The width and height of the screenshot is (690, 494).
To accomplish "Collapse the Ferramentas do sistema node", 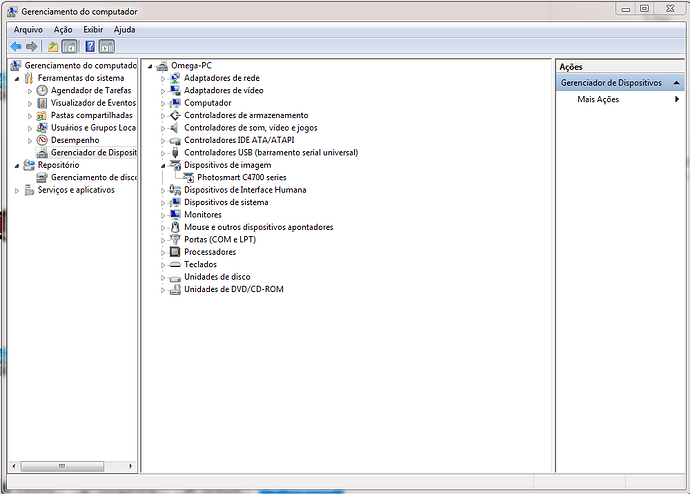I will coord(17,78).
